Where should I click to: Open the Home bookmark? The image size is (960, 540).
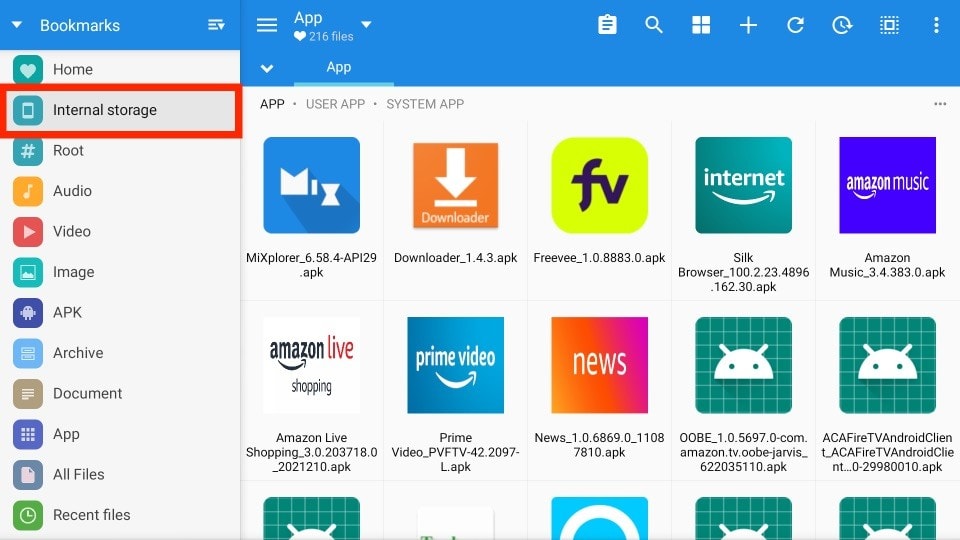(120, 69)
